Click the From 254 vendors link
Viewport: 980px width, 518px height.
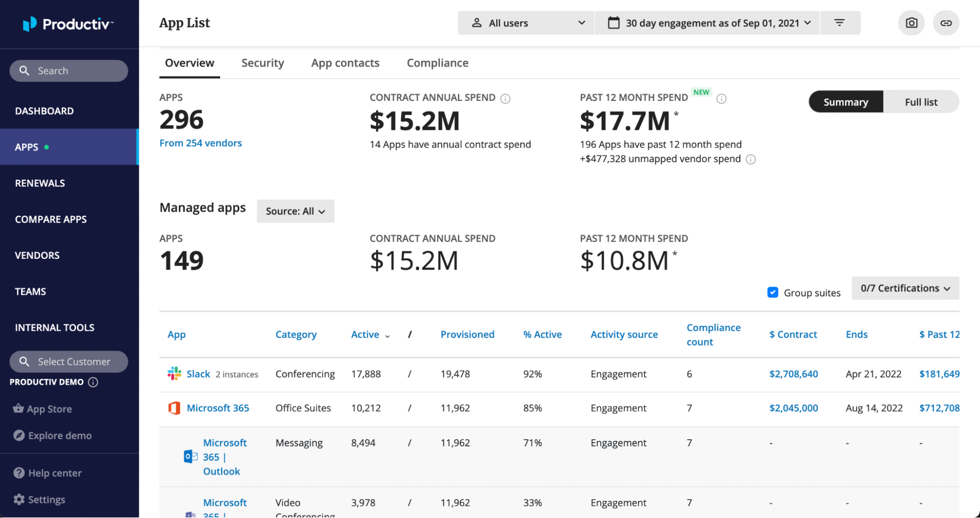[201, 143]
